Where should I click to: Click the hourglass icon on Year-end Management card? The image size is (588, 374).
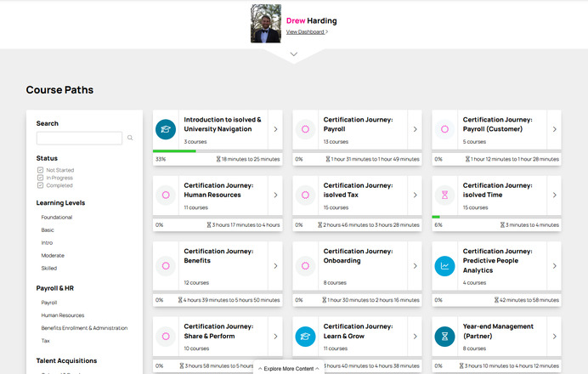[444, 337]
